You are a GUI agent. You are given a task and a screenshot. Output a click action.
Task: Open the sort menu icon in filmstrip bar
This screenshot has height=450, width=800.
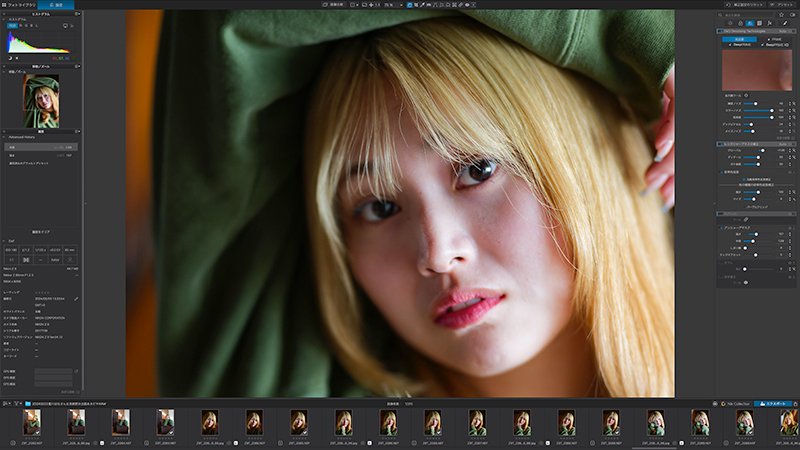click(x=6, y=404)
